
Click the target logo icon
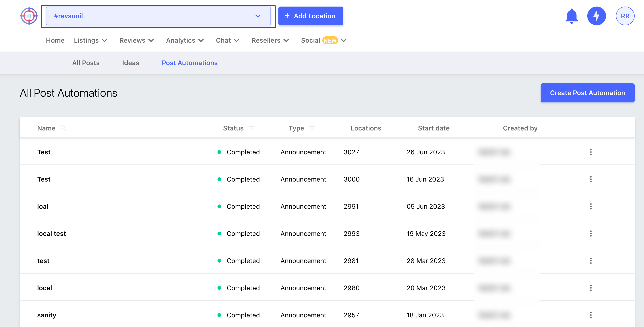tap(29, 16)
